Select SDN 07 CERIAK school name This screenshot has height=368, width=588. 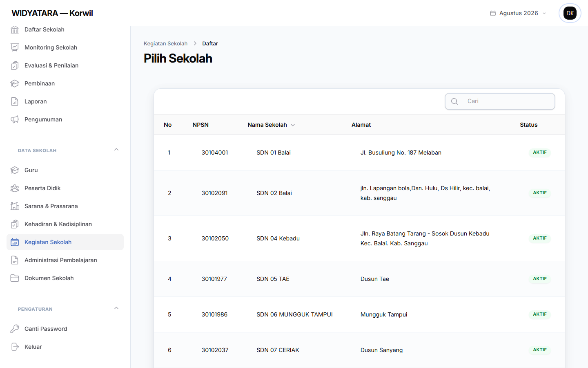click(x=278, y=350)
